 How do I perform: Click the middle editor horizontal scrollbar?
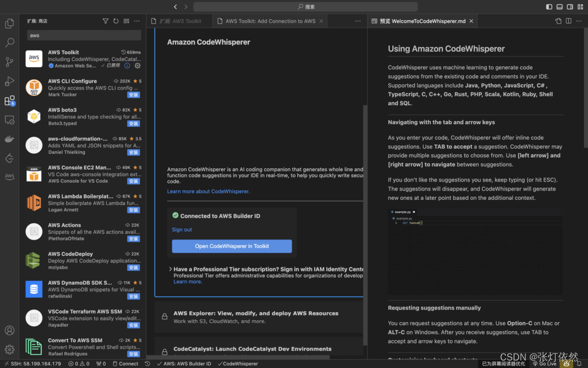pyautogui.click(x=238, y=357)
